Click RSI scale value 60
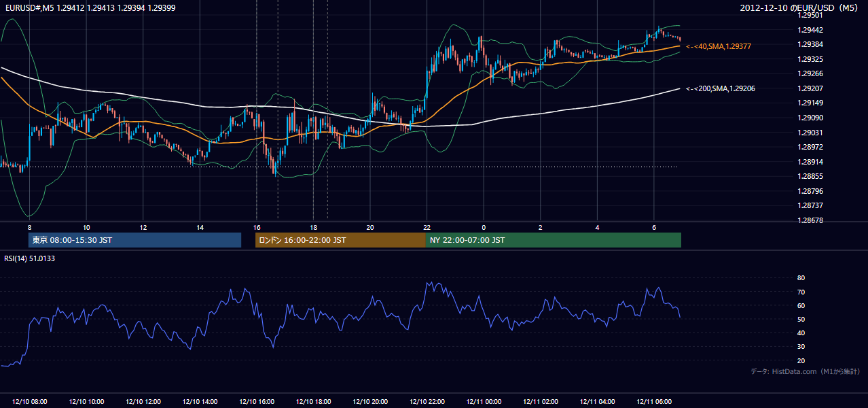 [x=801, y=306]
